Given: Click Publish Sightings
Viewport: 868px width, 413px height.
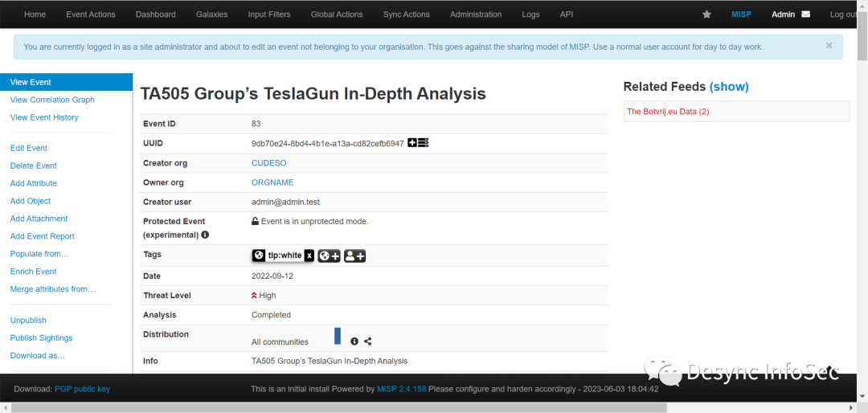Looking at the screenshot, I should coord(42,338).
